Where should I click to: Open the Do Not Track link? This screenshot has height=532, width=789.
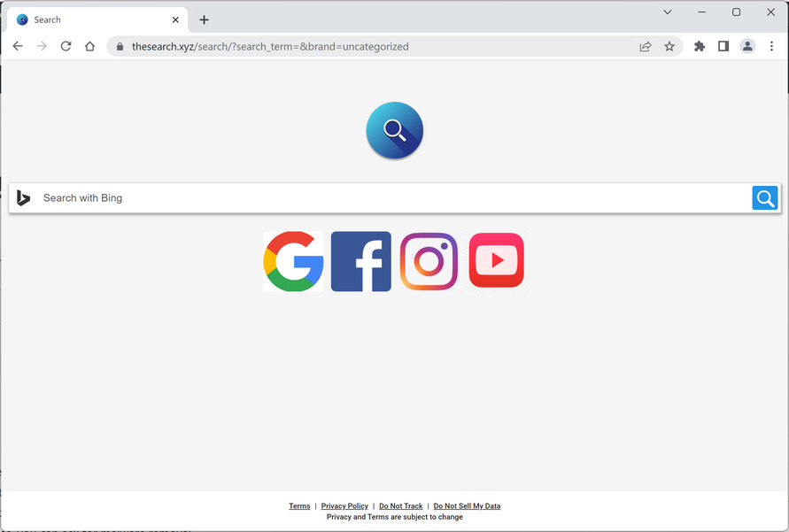(x=401, y=505)
